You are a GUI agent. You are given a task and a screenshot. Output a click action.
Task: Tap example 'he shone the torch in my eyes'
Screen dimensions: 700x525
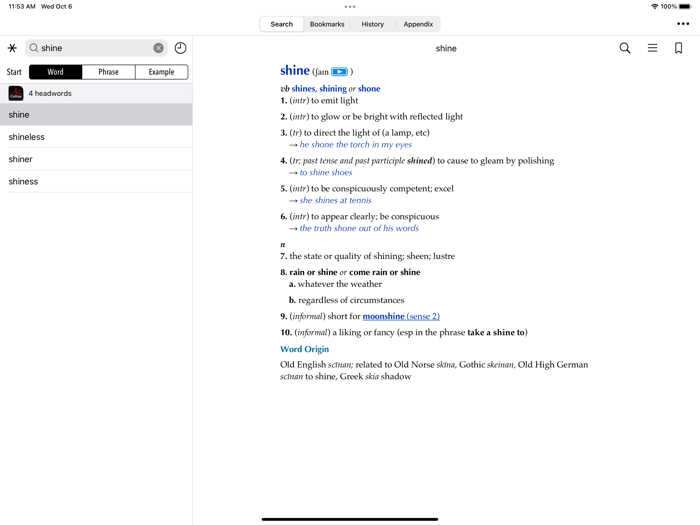pos(356,145)
